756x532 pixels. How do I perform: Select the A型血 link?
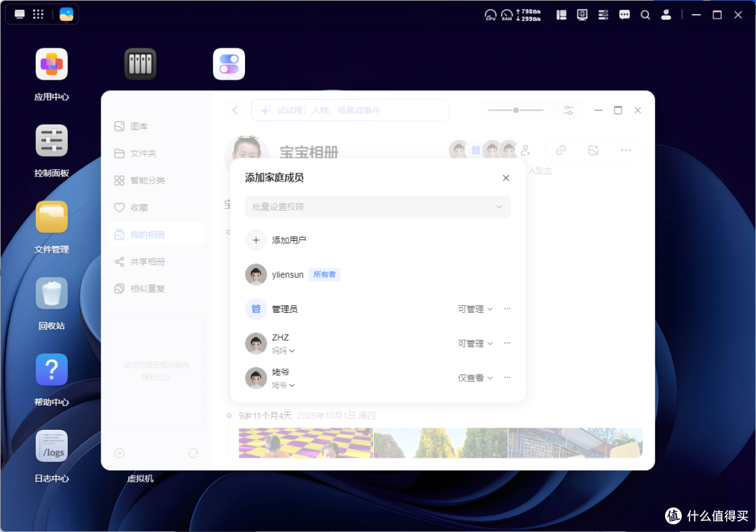pyautogui.click(x=540, y=170)
